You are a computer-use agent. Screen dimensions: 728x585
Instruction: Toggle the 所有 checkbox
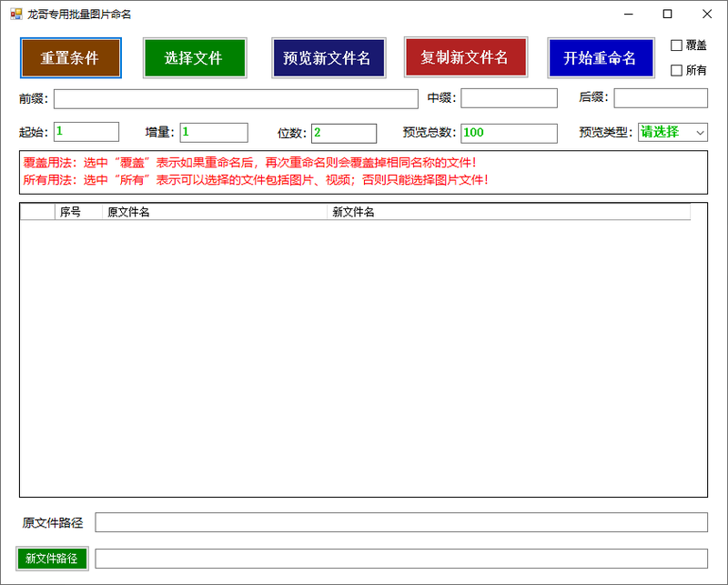676,70
